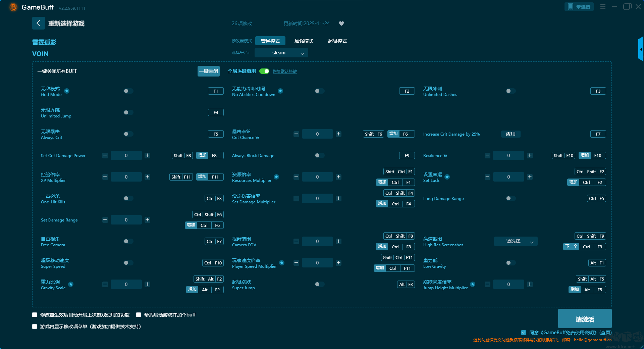Check the launch game and add buff checkbox
Image resolution: width=644 pixels, height=349 pixels.
pyautogui.click(x=139, y=315)
